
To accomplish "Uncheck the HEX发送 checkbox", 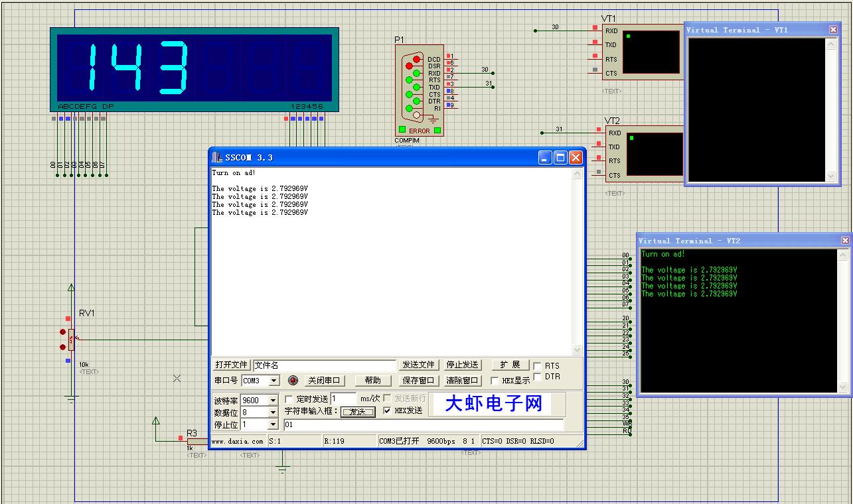I will pos(388,410).
